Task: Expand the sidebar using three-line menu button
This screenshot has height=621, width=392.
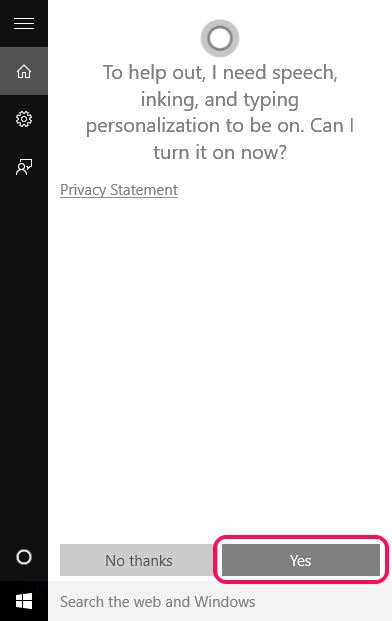Action: (24, 24)
